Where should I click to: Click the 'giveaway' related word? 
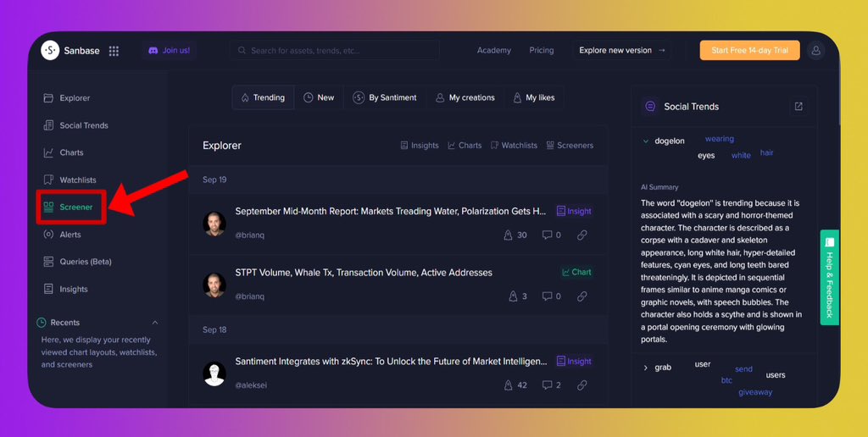[x=755, y=392]
